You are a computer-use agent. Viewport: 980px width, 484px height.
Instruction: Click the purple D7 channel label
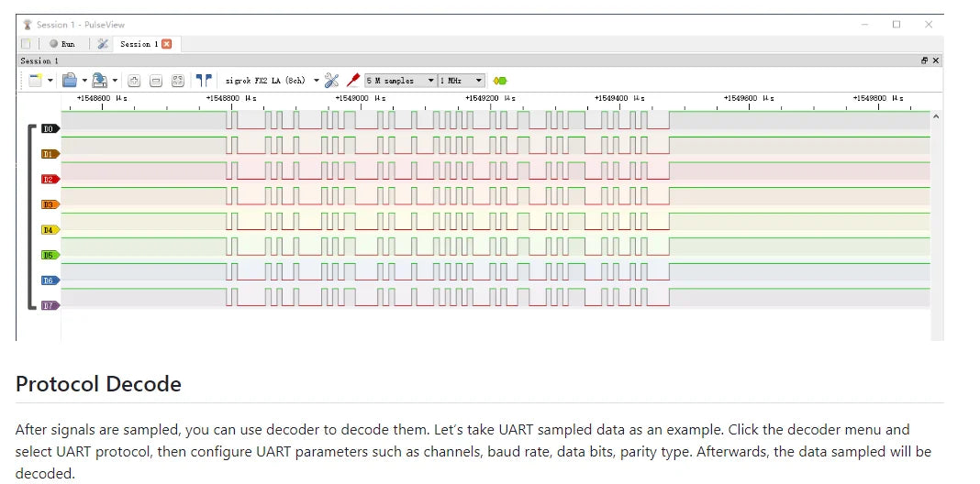(x=50, y=306)
